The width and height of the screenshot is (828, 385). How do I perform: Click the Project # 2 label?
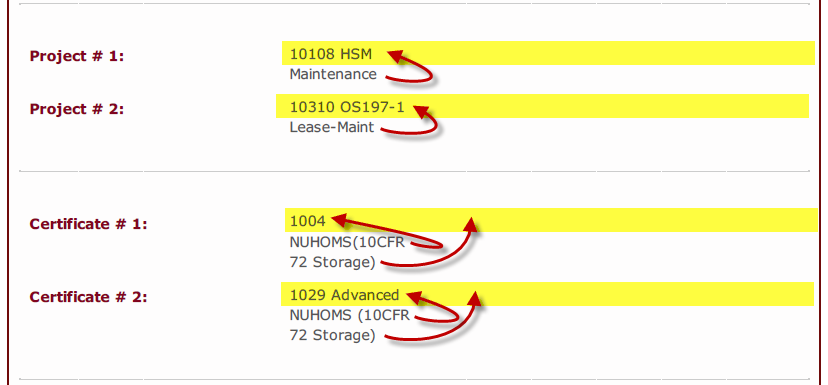point(77,109)
